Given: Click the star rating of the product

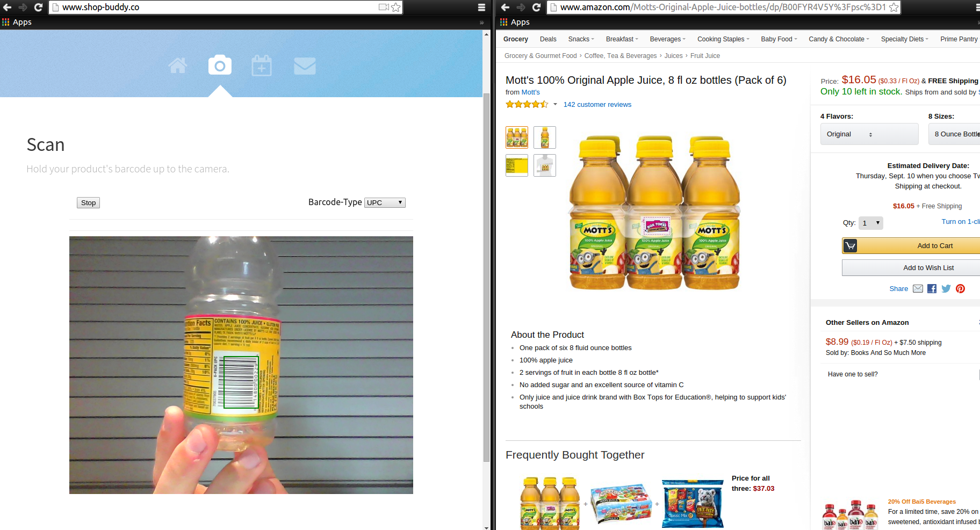Looking at the screenshot, I should [527, 105].
